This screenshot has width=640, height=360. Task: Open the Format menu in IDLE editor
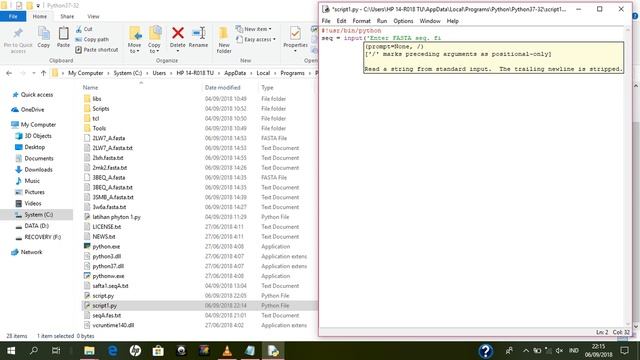361,21
